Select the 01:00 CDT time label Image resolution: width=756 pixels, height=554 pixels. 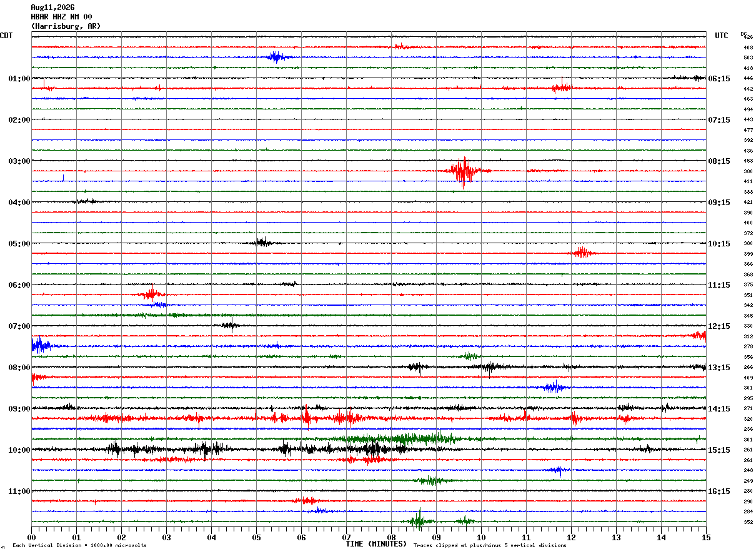(19, 79)
